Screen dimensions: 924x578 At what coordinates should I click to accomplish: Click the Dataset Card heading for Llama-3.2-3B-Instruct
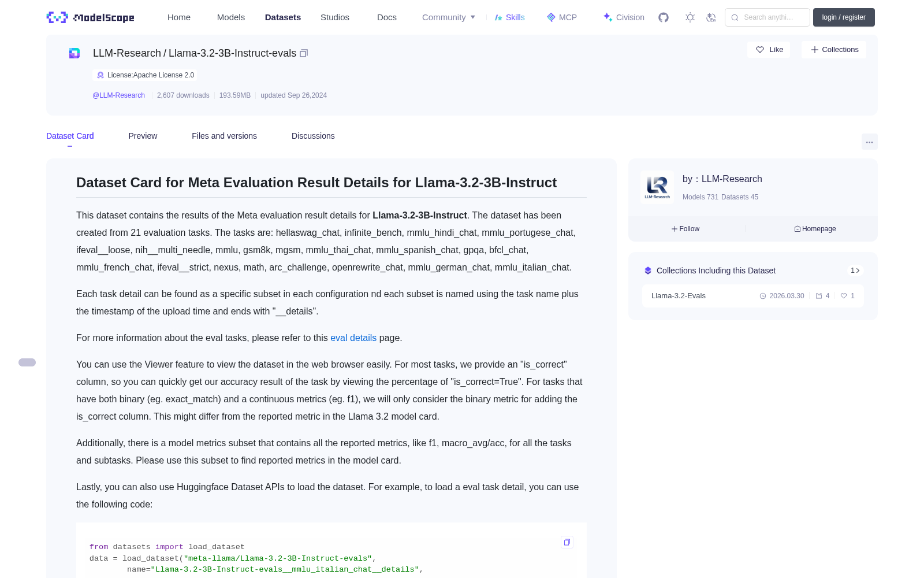(316, 183)
